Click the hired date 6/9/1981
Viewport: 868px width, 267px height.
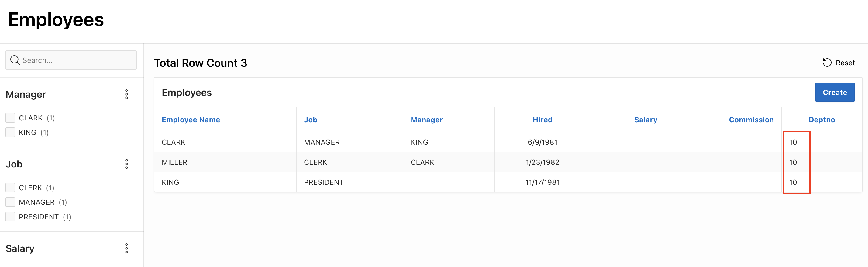click(x=542, y=142)
